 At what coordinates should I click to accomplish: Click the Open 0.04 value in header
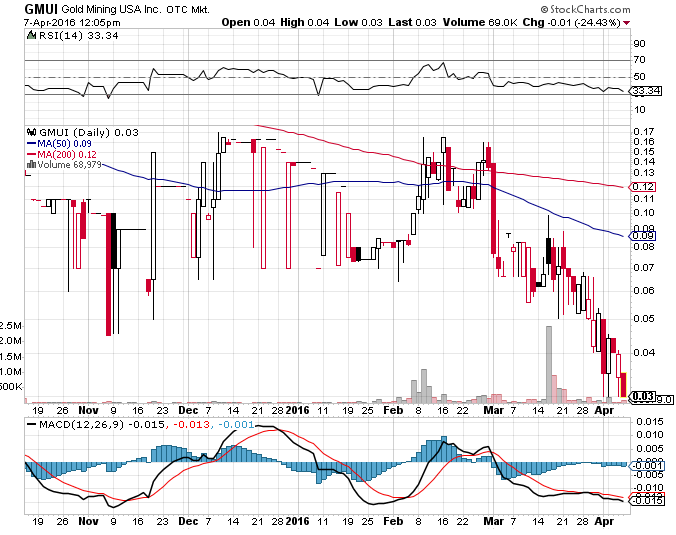tap(248, 22)
